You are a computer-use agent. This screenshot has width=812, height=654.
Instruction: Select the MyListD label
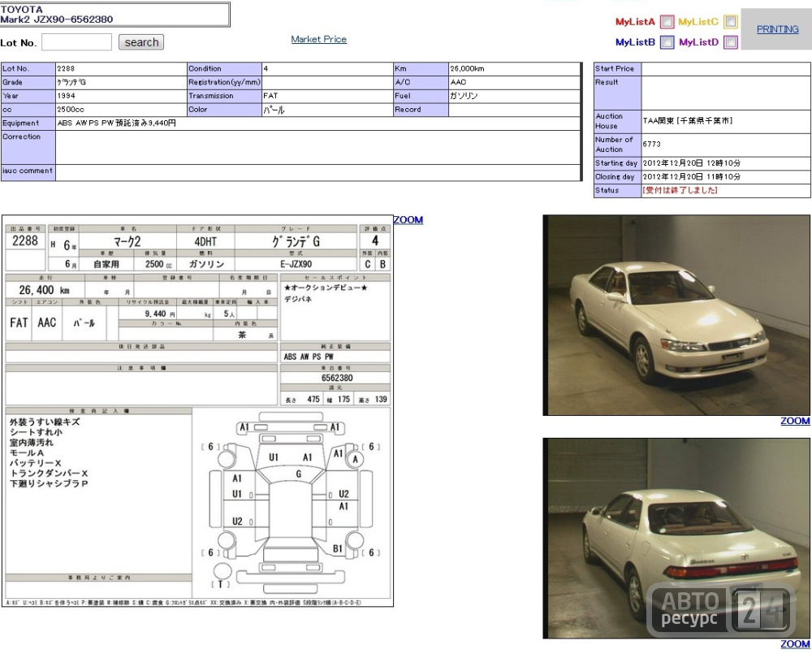(x=698, y=42)
